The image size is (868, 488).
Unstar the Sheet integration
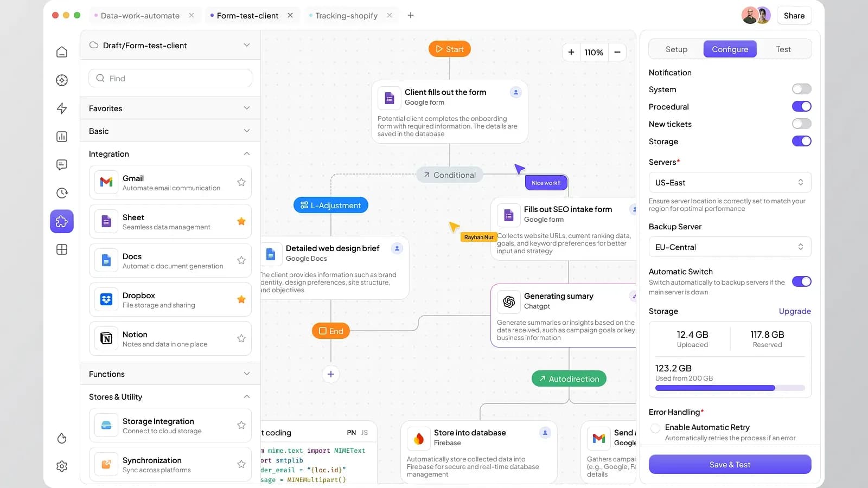[241, 221]
